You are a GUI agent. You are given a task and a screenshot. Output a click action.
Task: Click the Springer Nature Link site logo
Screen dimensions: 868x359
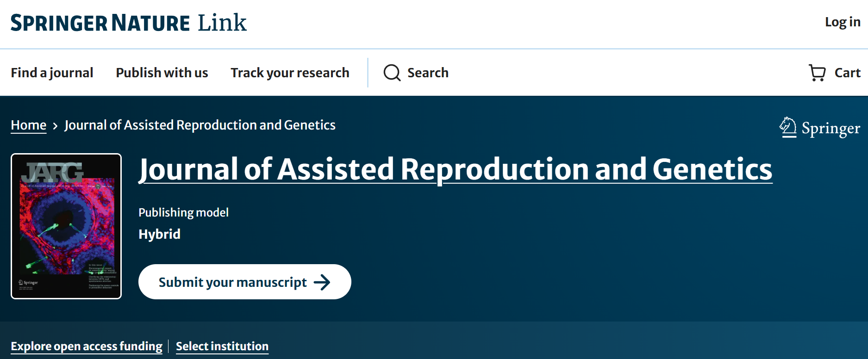(129, 23)
